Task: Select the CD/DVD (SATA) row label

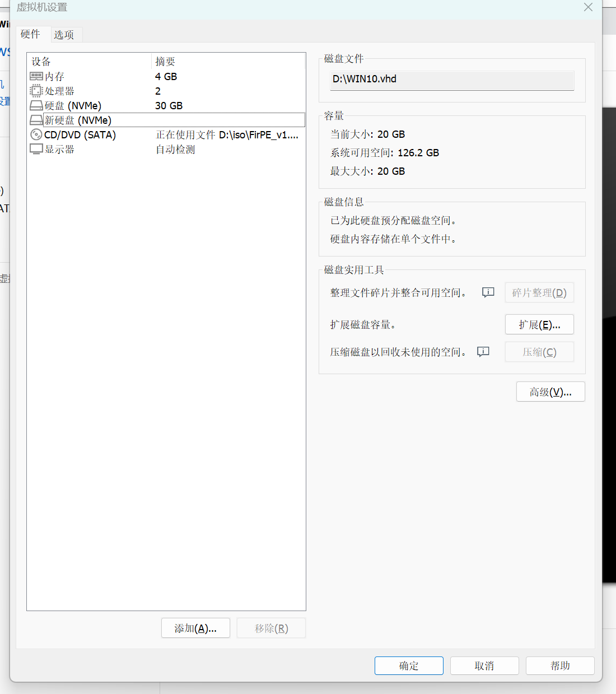Action: click(x=80, y=134)
